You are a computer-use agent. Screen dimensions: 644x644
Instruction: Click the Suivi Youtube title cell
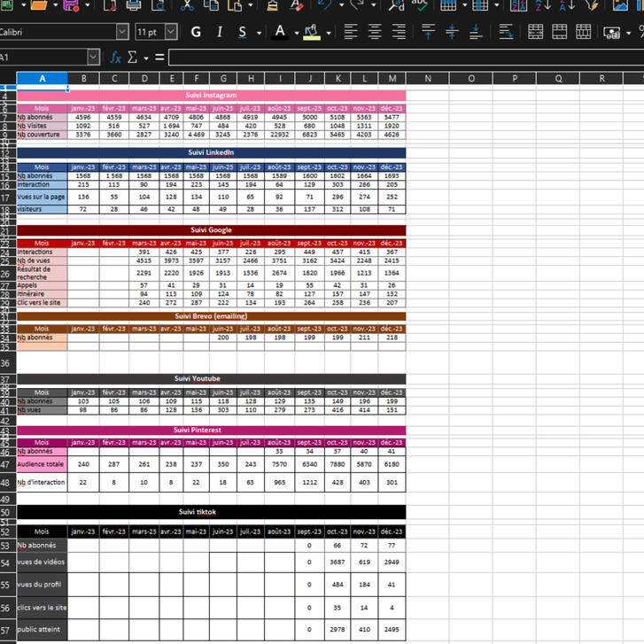(211, 379)
